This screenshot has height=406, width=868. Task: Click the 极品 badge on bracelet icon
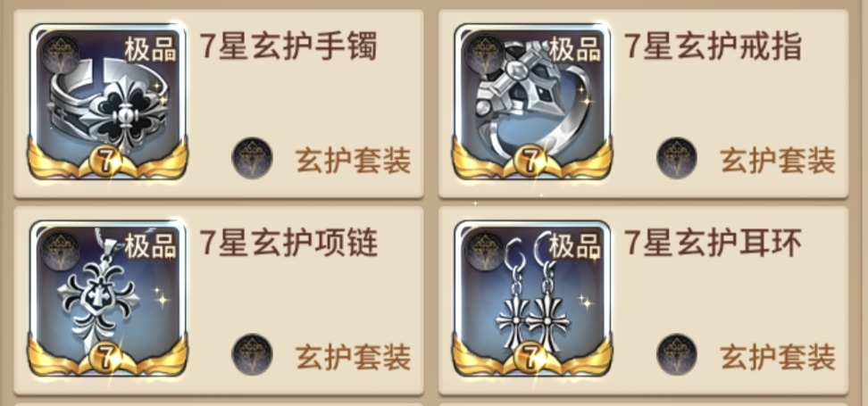pos(150,49)
